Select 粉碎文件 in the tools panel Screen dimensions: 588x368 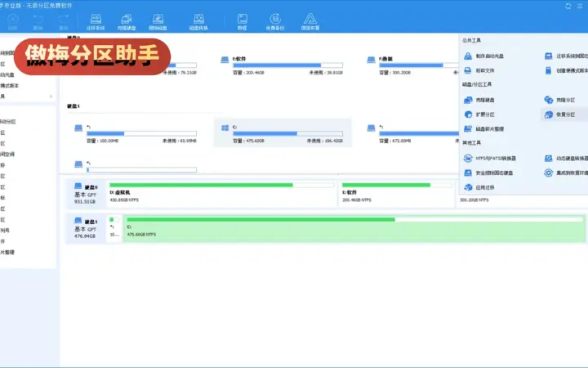pos(479,70)
